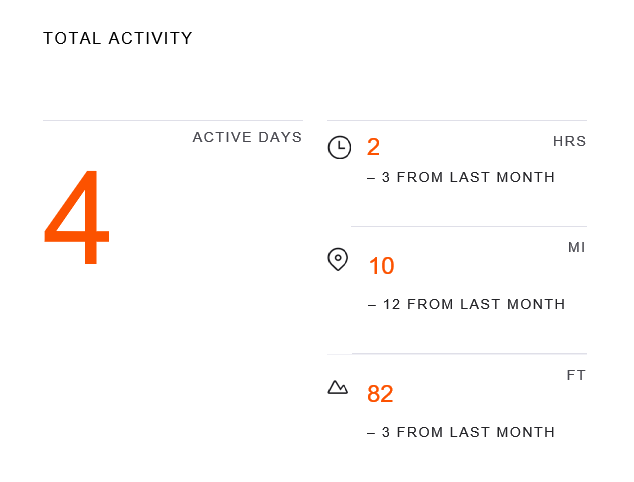Click the hours change from last month text
Viewport: 634px width, 482px height.
coord(461,178)
